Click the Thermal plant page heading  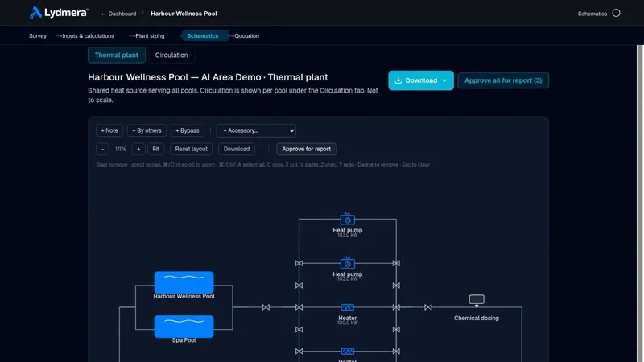[x=208, y=77]
